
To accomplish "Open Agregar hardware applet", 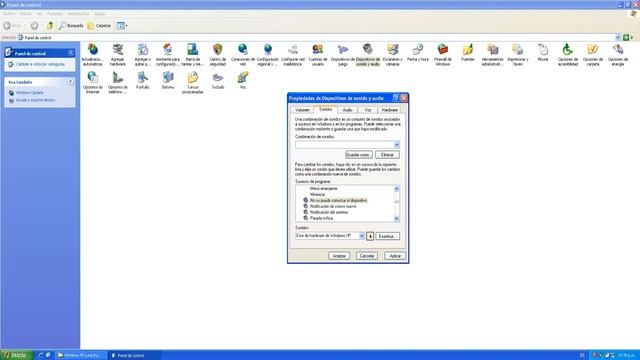I will pos(118,54).
